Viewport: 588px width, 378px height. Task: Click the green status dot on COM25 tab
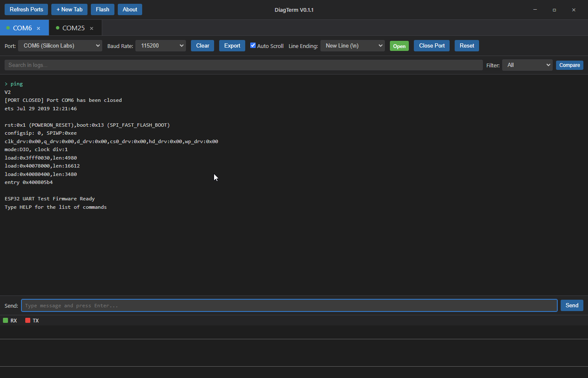[57, 28]
